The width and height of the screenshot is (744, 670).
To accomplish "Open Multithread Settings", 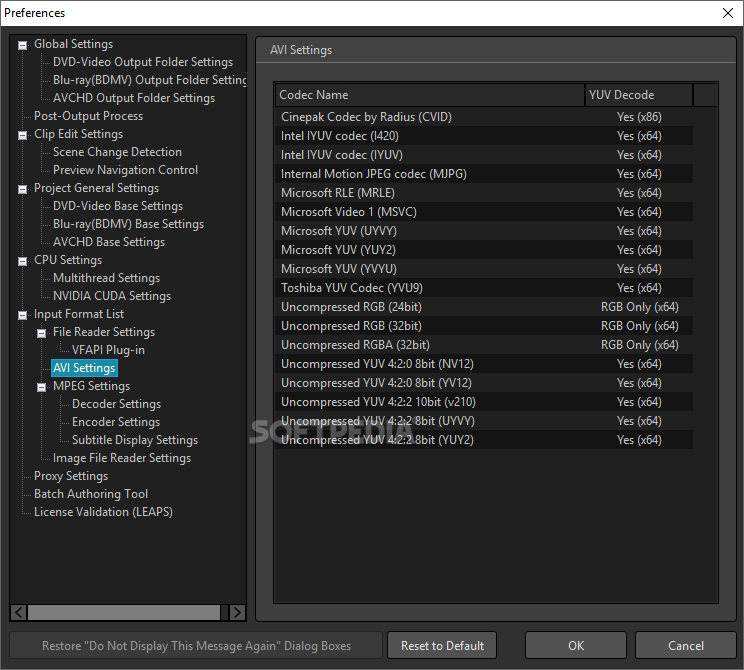I will pos(106,279).
